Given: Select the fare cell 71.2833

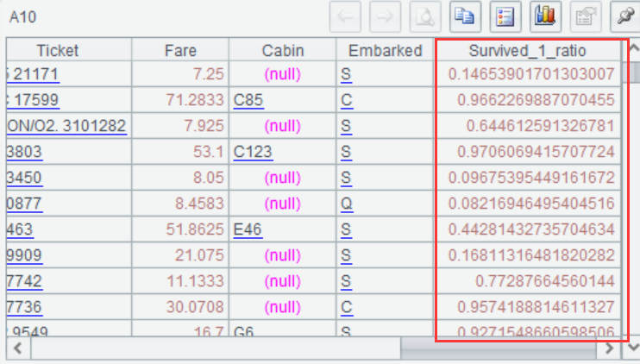Looking at the screenshot, I should pos(195,101).
